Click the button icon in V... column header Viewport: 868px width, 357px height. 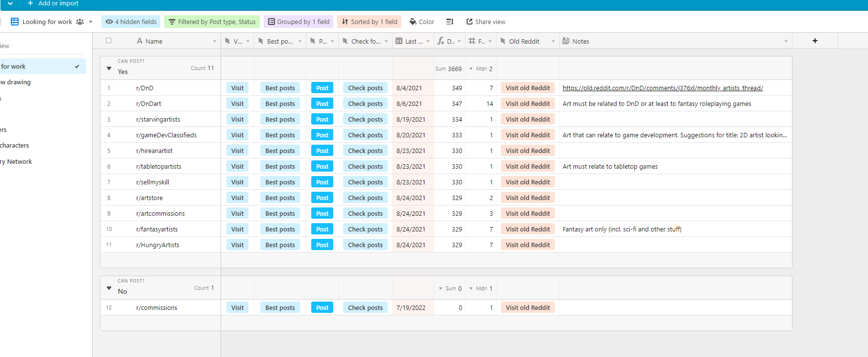click(x=227, y=41)
